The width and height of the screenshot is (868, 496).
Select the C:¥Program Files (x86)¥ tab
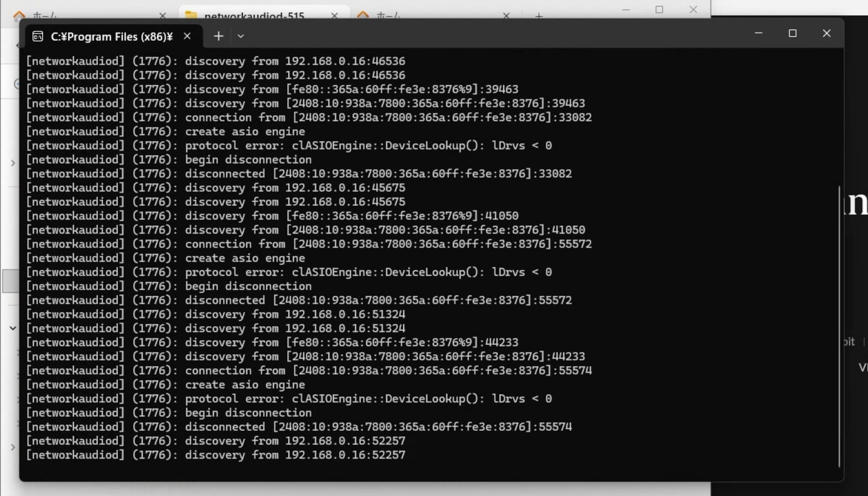click(x=111, y=37)
